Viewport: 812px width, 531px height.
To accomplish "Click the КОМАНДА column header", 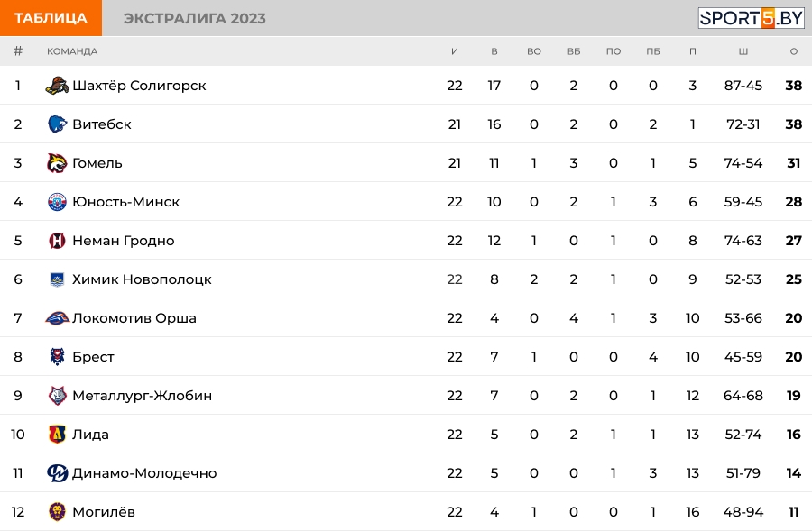I will tap(72, 51).
